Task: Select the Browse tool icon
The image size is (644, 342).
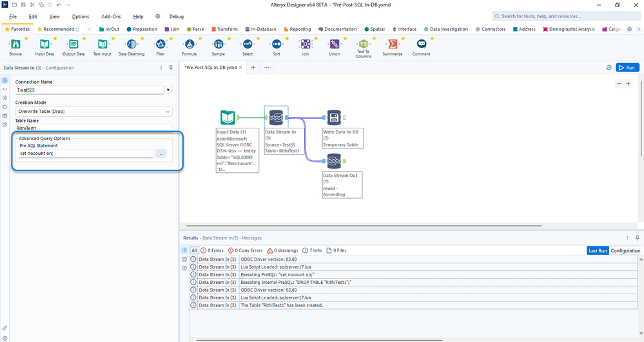Action: [15, 45]
